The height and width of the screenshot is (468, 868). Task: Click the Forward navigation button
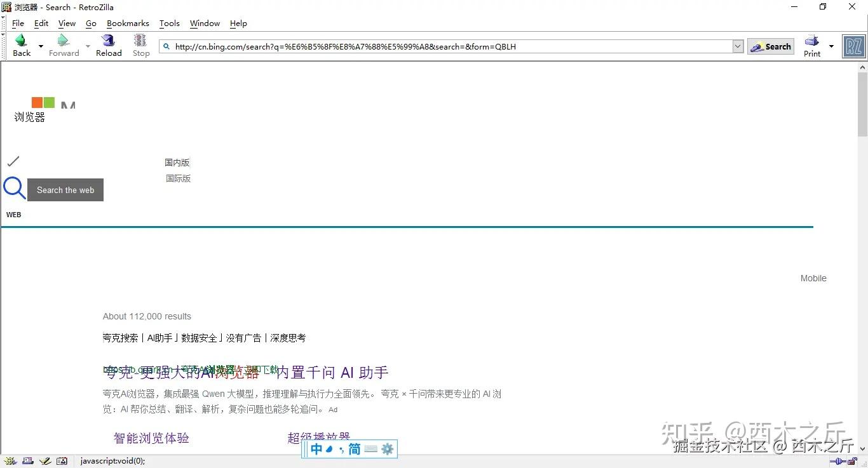point(64,46)
